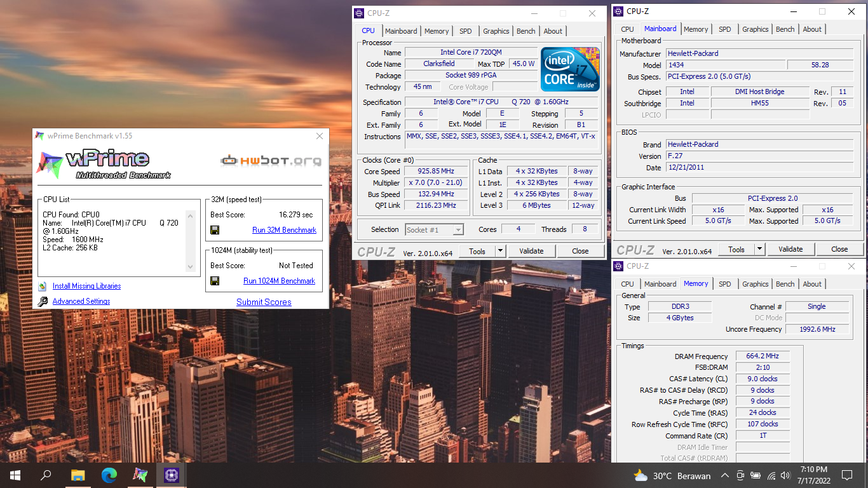Click the Tools button in CPU window
Screen dimensions: 868x488
477,251
